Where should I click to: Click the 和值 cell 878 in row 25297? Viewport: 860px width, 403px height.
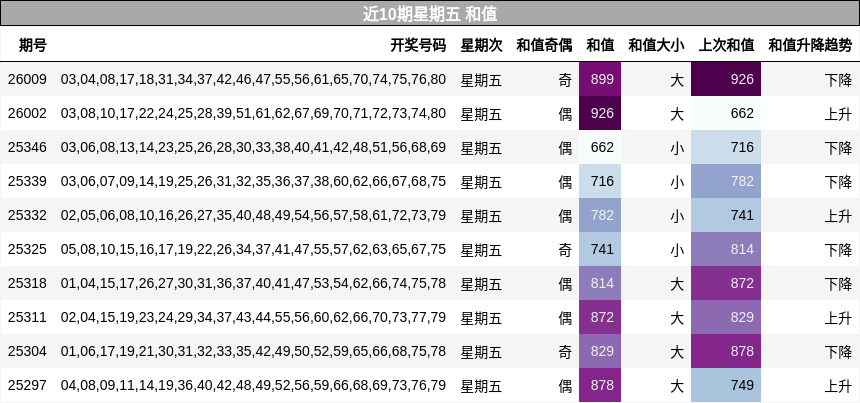tap(600, 385)
